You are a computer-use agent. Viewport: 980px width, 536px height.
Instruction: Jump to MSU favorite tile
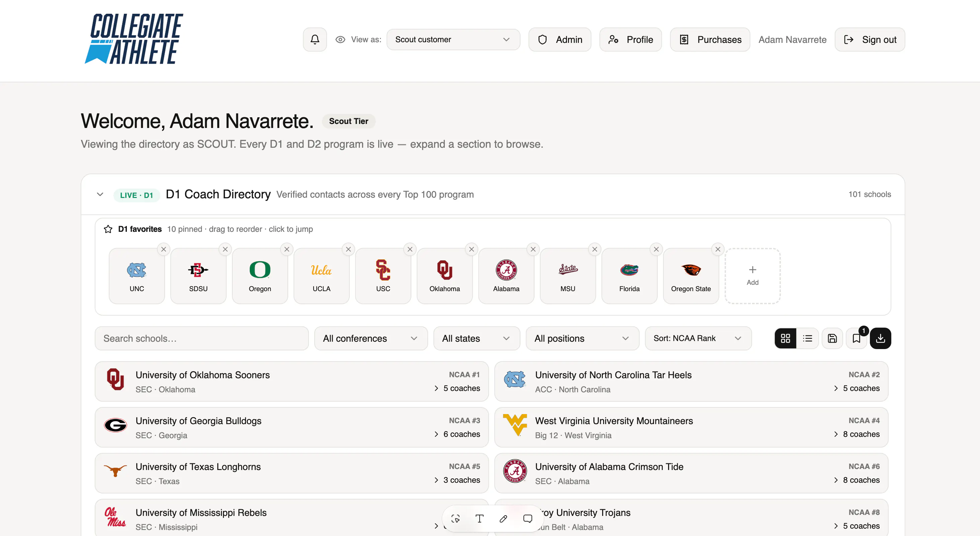[x=568, y=276]
